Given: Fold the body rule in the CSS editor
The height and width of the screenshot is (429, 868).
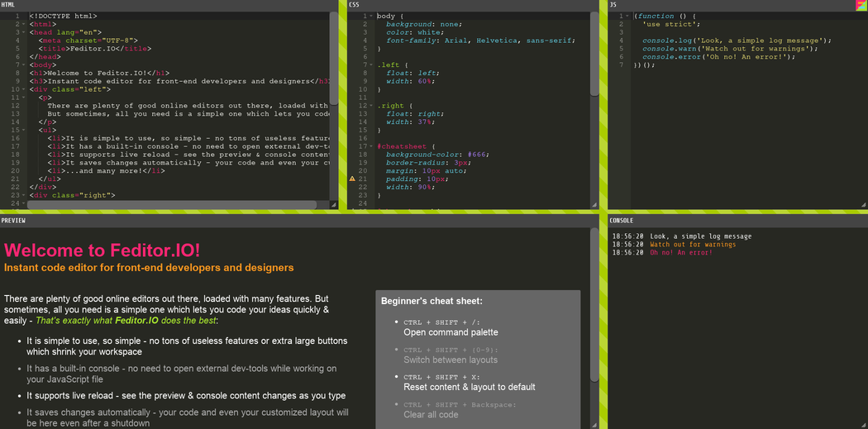Looking at the screenshot, I should point(372,17).
